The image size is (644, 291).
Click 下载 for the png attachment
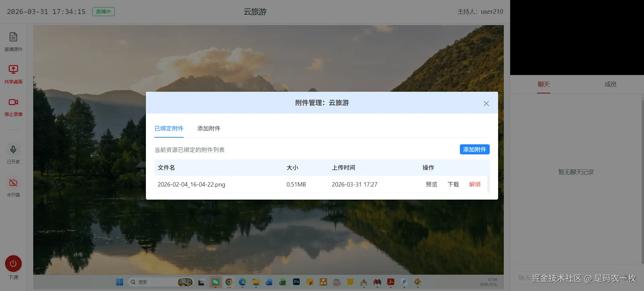pyautogui.click(x=453, y=185)
